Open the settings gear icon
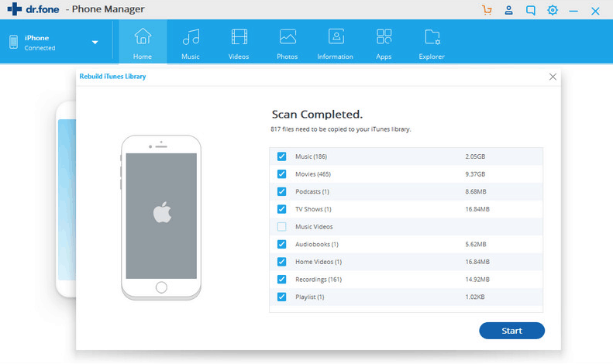Screen dimensions: 613x364 tap(553, 10)
